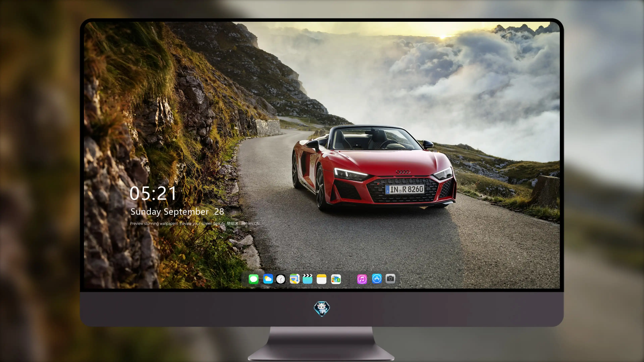This screenshot has height=362, width=644.
Task: Launch the Videos clapperboard app in dock
Action: coord(308,279)
